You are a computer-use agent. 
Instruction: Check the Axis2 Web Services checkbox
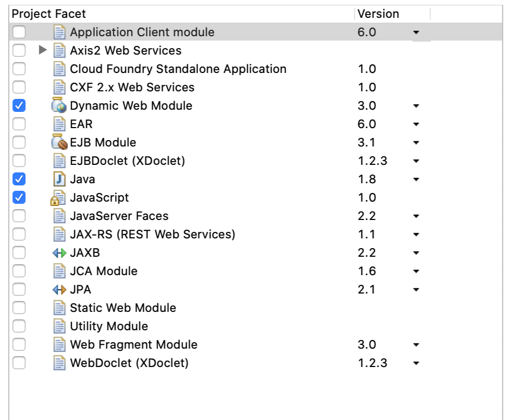(19, 50)
